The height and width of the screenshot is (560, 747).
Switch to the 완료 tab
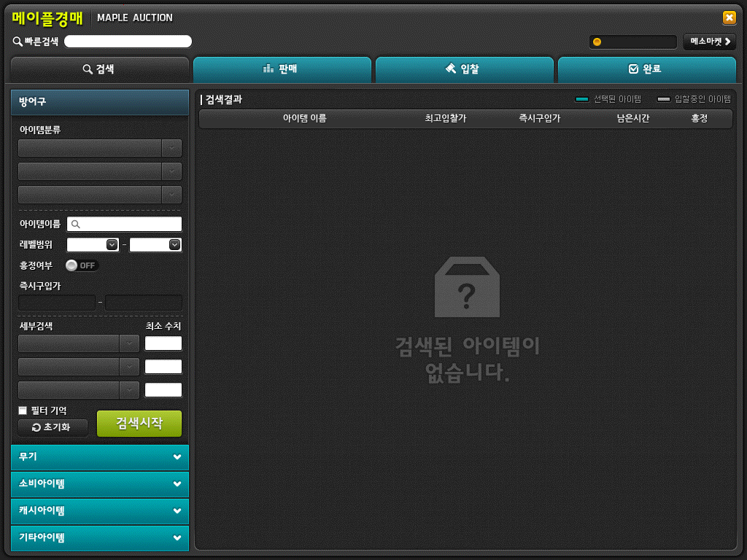(646, 69)
